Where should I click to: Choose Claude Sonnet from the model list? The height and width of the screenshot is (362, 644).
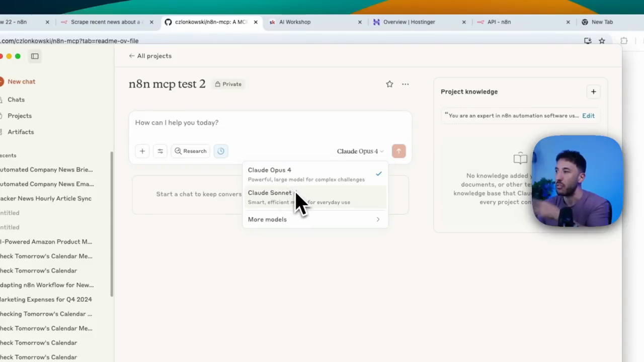point(315,197)
